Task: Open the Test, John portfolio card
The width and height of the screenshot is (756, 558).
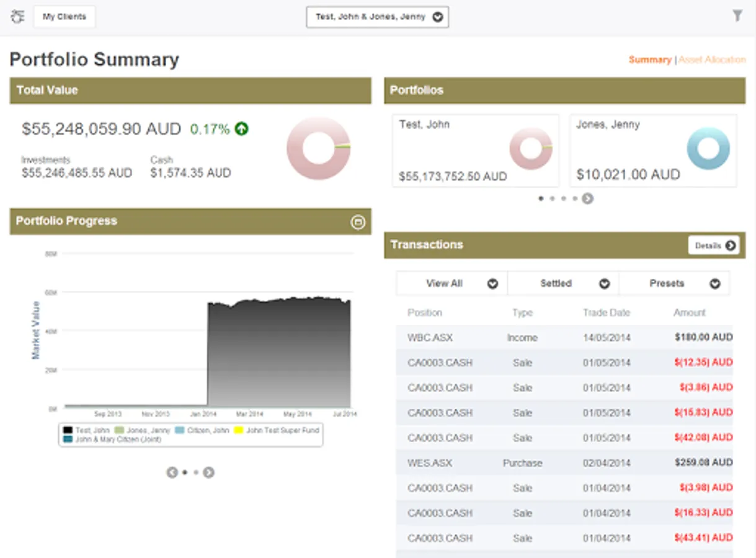Action: click(476, 151)
